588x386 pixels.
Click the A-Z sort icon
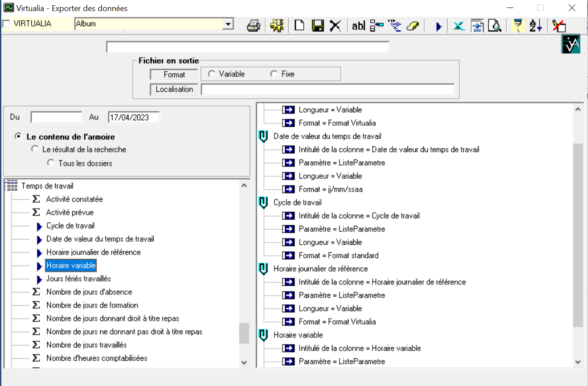[535, 26]
